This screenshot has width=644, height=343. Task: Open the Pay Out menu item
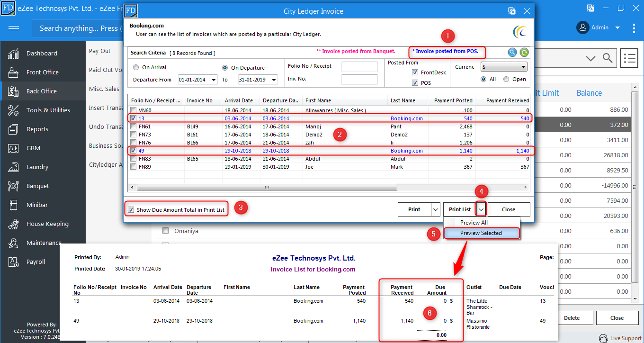coord(100,51)
